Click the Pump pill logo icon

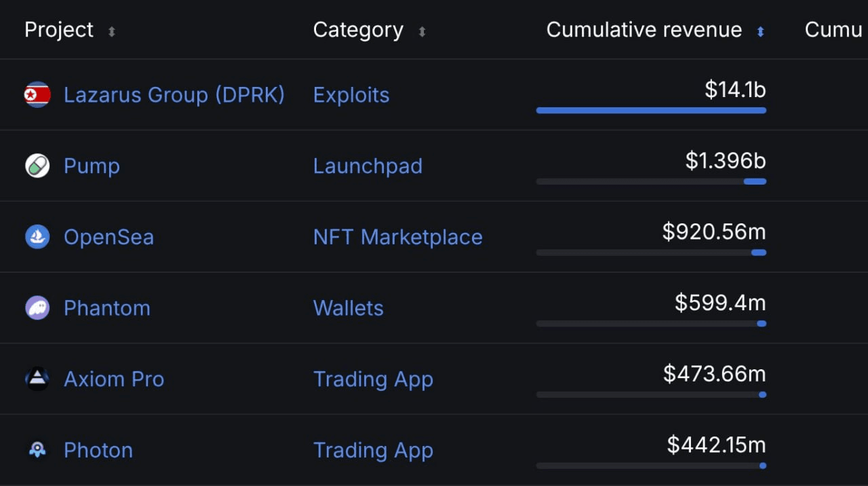click(x=37, y=166)
